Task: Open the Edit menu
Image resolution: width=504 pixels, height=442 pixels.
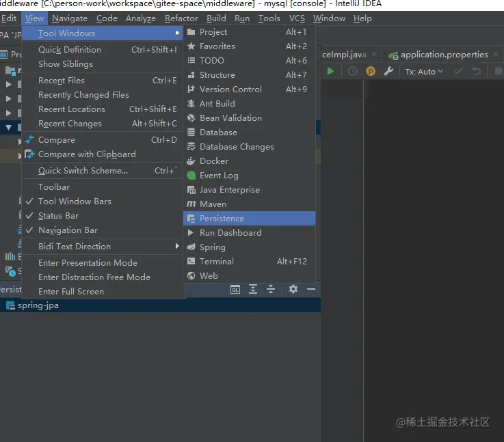Action: pos(9,18)
